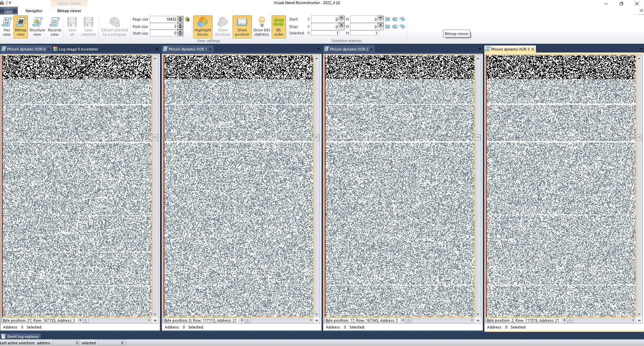Select Bitmap viewer ribbon tab
644x346 pixels.
tap(69, 11)
